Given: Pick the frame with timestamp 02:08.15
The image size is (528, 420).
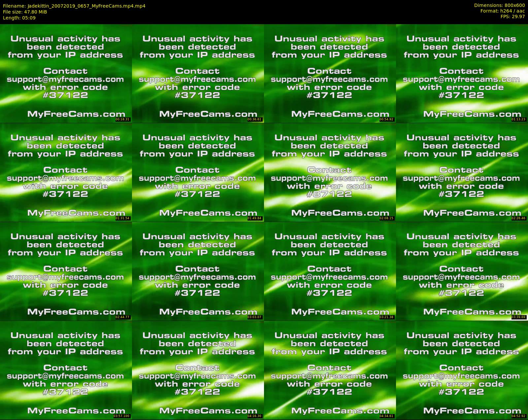Looking at the screenshot, I should point(330,172).
